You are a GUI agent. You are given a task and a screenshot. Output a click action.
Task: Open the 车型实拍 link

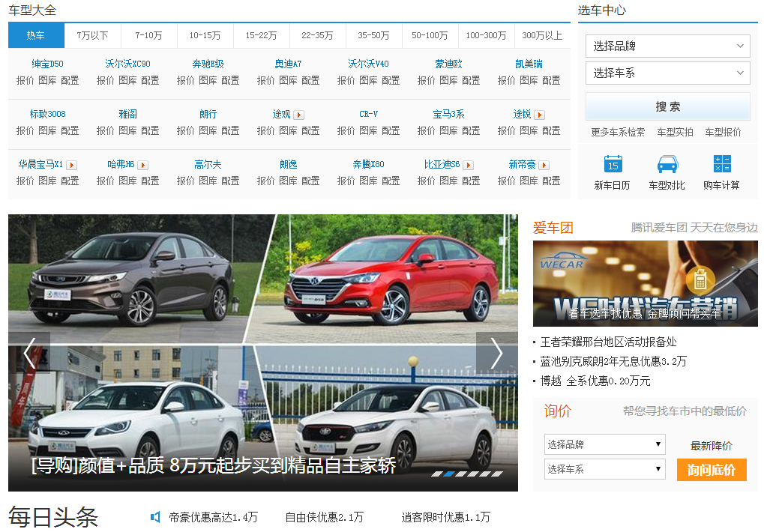click(x=675, y=133)
